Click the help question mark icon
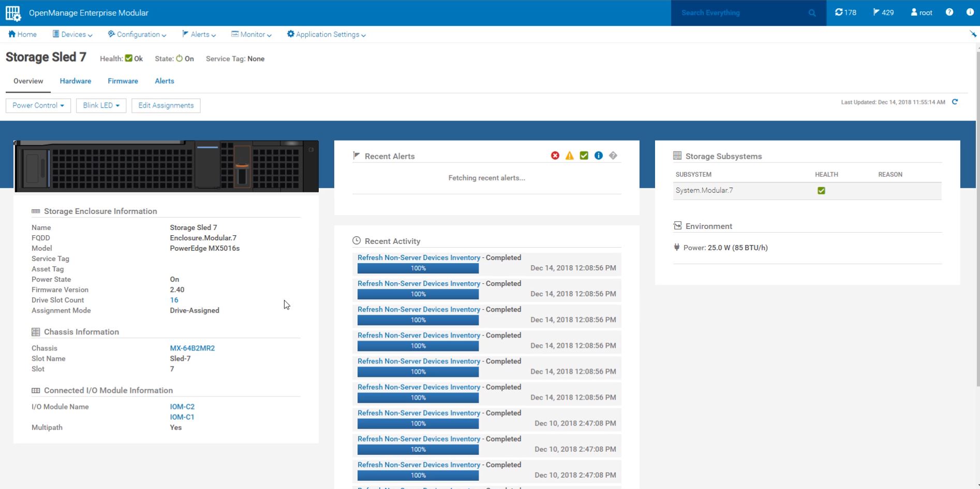Viewport: 980px width, 489px height. [949, 12]
